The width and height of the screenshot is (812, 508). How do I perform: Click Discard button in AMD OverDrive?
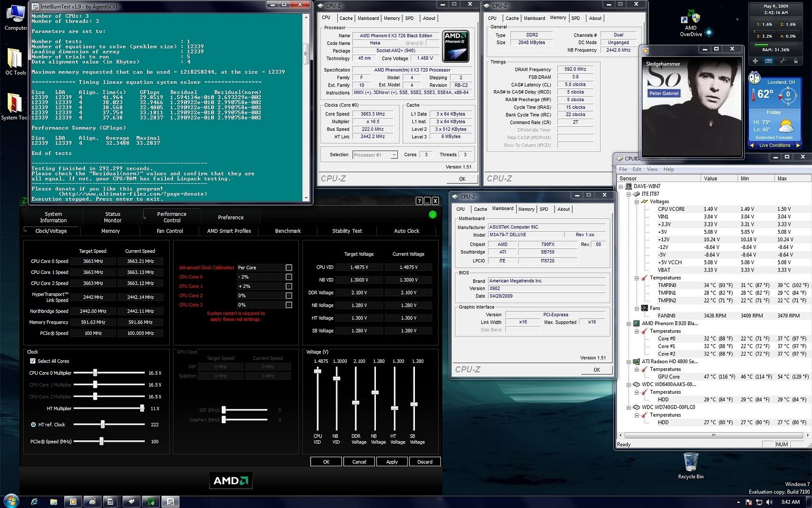[x=425, y=462]
